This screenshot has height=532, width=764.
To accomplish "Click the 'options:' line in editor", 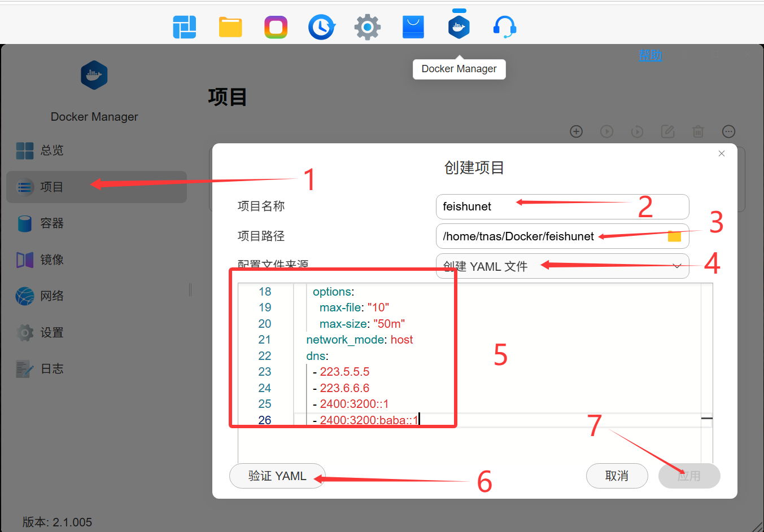I will (x=334, y=292).
